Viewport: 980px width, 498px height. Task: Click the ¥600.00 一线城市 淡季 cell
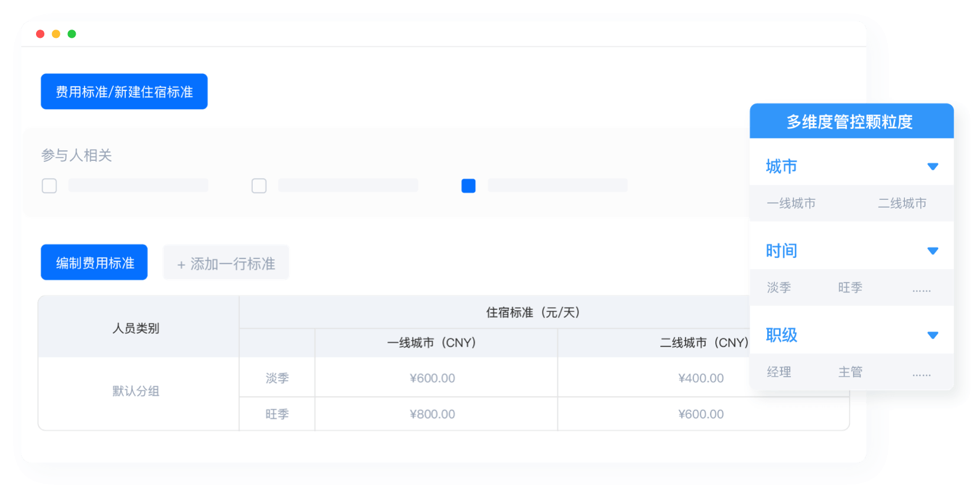[x=432, y=378]
